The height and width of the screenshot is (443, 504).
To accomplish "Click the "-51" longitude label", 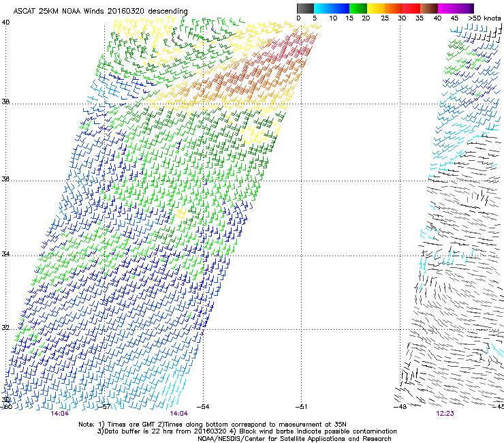I will click(x=302, y=407).
